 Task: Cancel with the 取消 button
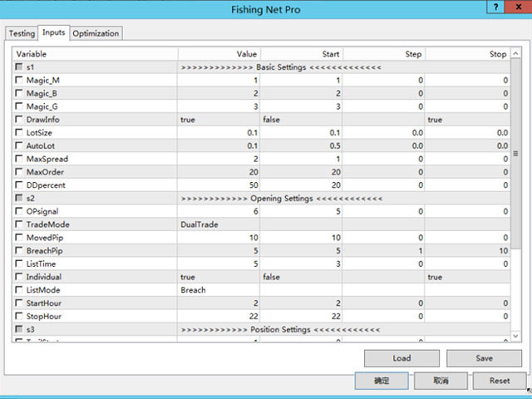pyautogui.click(x=441, y=381)
